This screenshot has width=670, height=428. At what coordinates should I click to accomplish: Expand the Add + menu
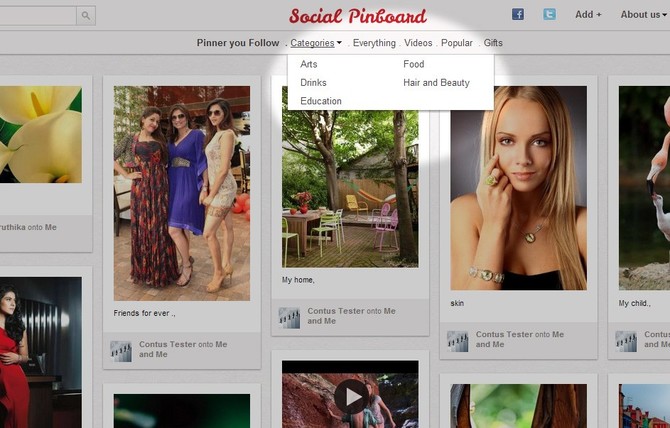pyautogui.click(x=588, y=15)
